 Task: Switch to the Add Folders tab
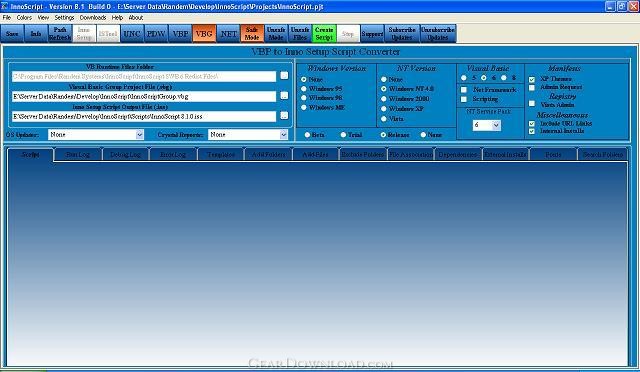coord(268,155)
